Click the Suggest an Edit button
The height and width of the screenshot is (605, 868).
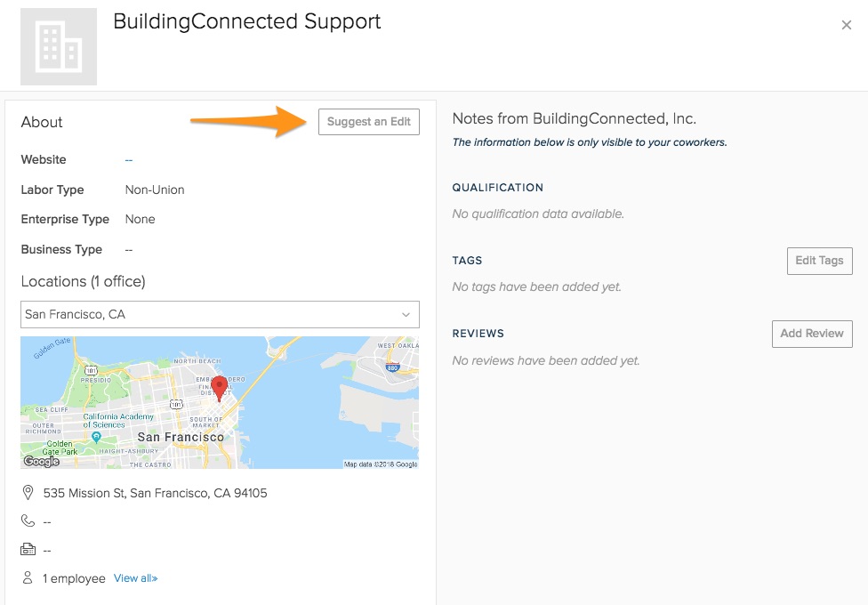[x=369, y=122]
